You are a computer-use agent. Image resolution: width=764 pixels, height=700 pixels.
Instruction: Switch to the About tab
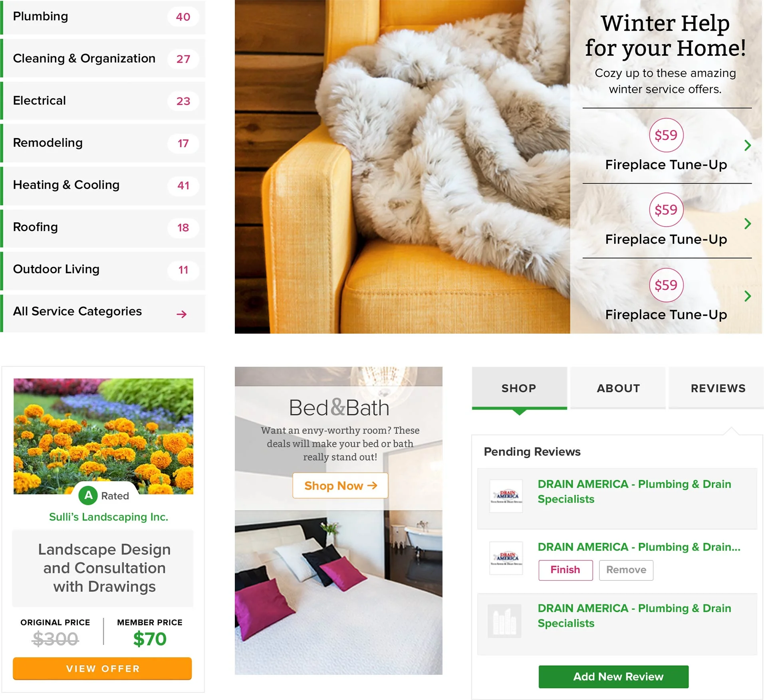click(618, 388)
